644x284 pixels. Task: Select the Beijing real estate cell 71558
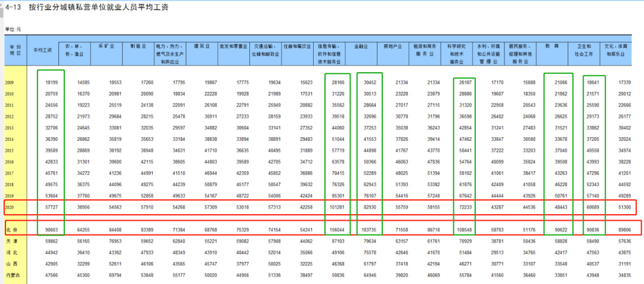(x=402, y=231)
